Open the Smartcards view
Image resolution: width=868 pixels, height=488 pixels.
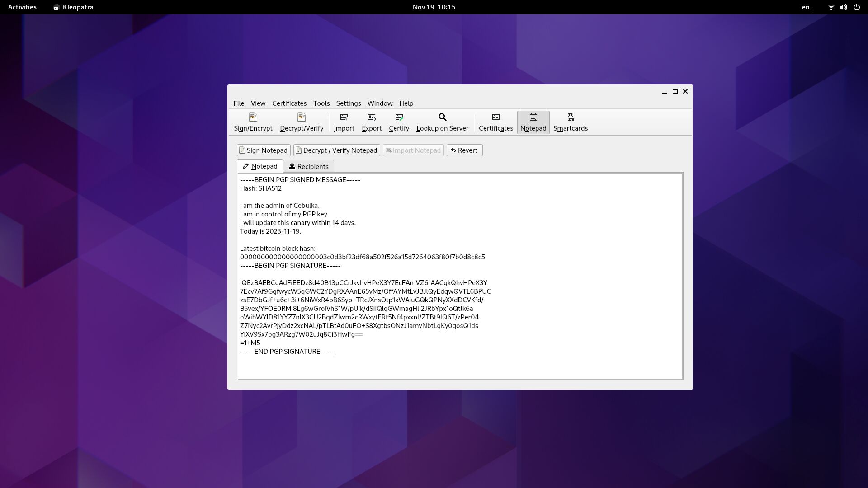pyautogui.click(x=570, y=122)
